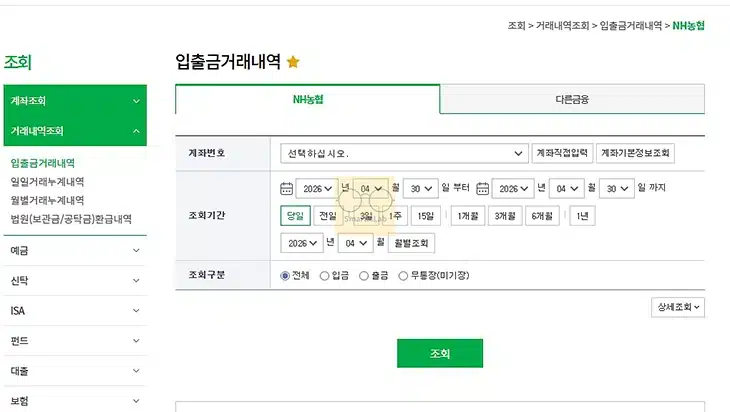Click the favorite star next to 입출금거래내역
This screenshot has width=730, height=412.
pos(293,61)
